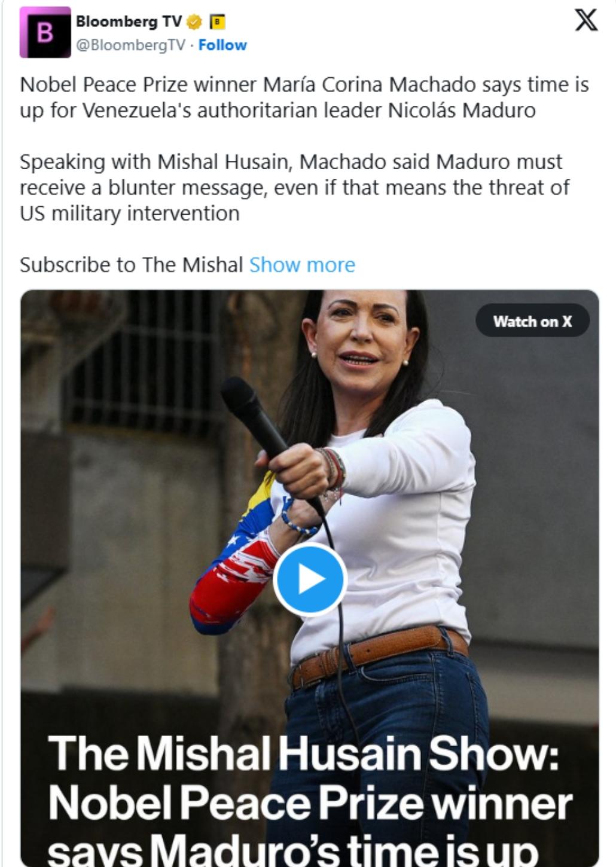Click 'The Mishal Husain Show:' headline overlay
This screenshot has height=867, width=616.
[303, 753]
